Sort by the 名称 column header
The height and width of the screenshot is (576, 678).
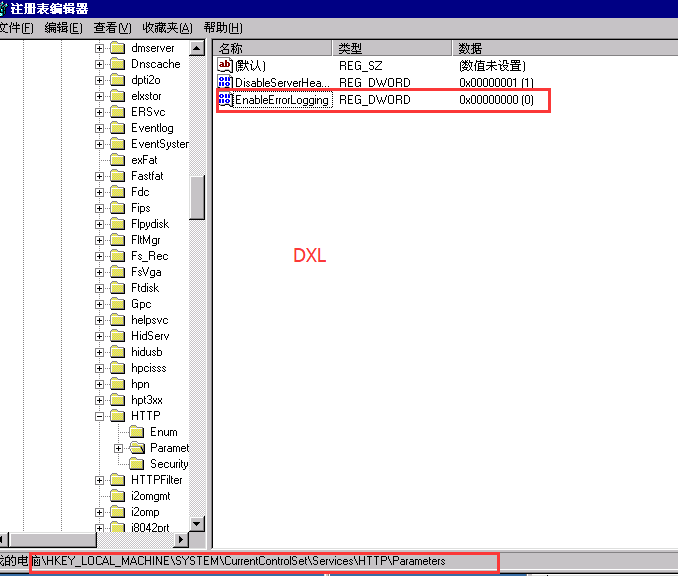pyautogui.click(x=272, y=48)
